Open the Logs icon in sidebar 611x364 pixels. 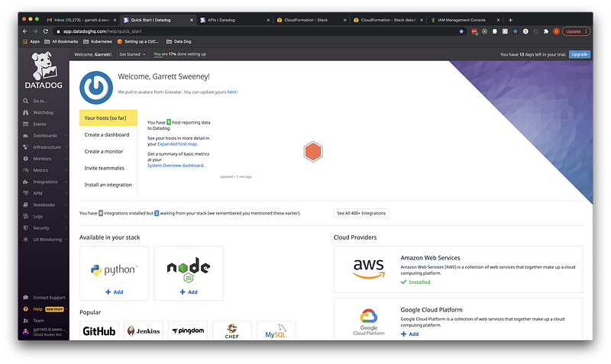[26, 217]
